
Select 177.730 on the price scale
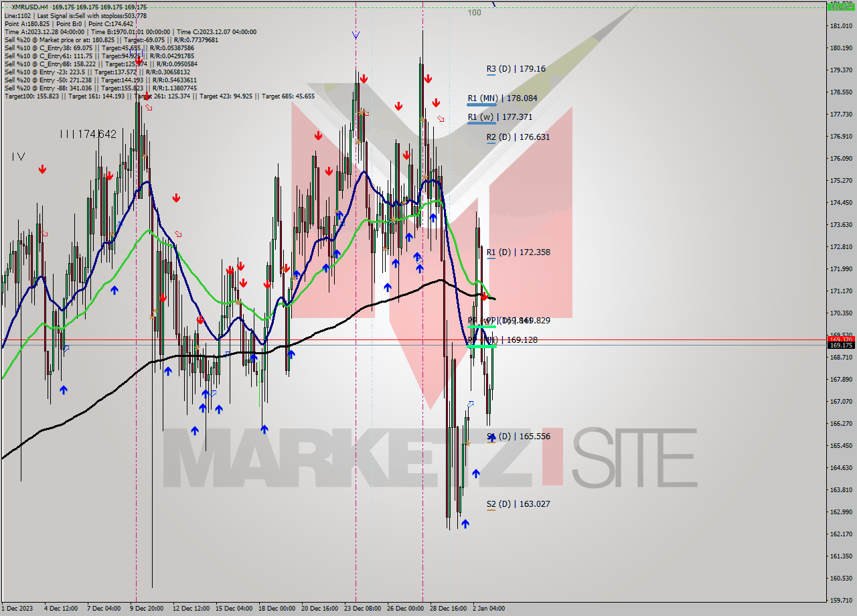click(x=840, y=114)
